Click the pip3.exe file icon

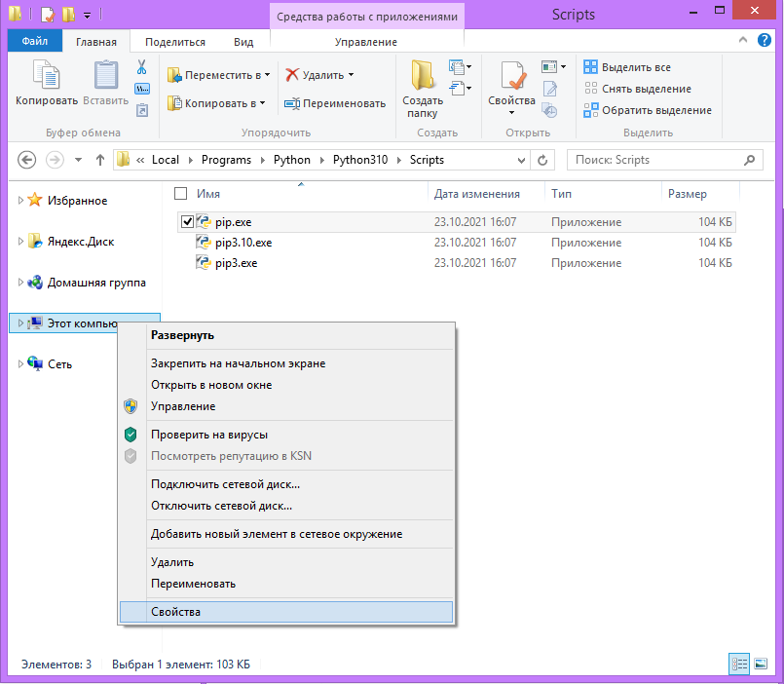203,263
